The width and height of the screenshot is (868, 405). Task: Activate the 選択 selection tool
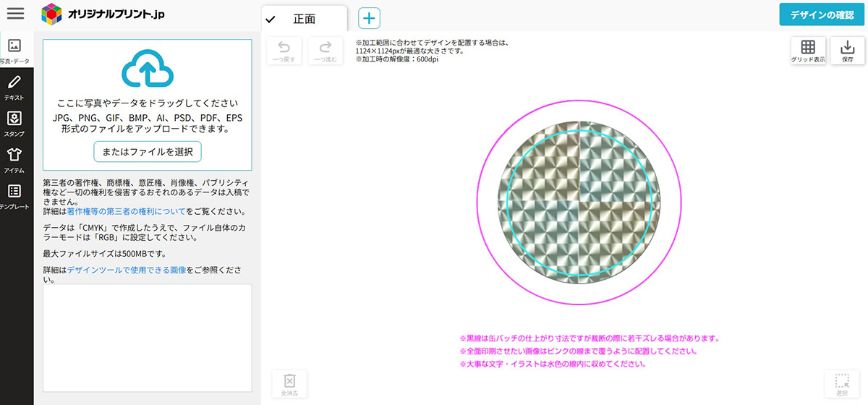[x=842, y=385]
